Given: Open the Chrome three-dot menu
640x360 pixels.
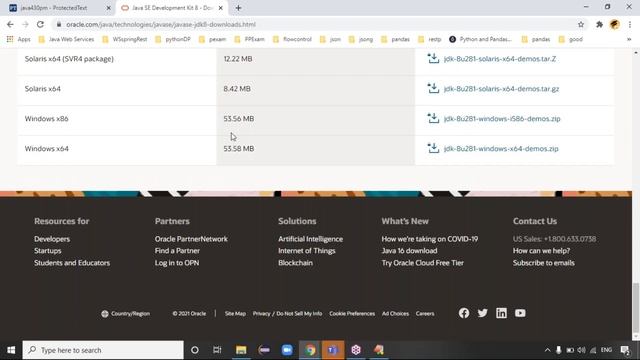Looking at the screenshot, I should (630, 24).
